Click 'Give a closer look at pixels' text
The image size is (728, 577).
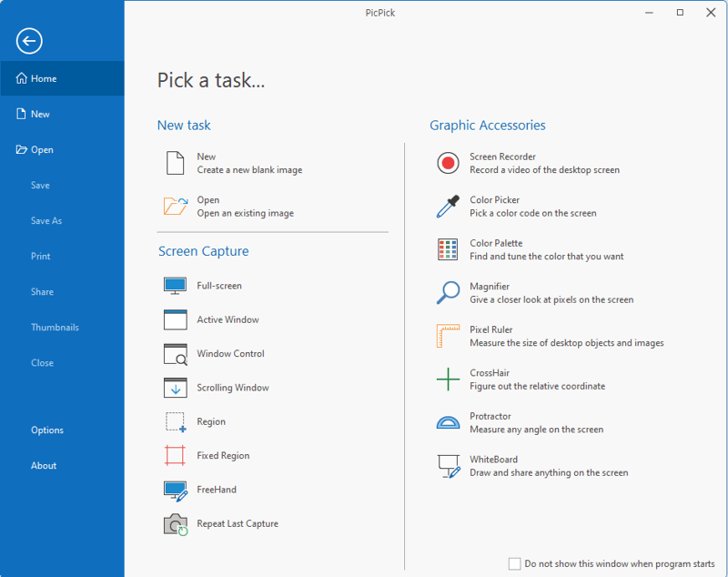pyautogui.click(x=551, y=299)
